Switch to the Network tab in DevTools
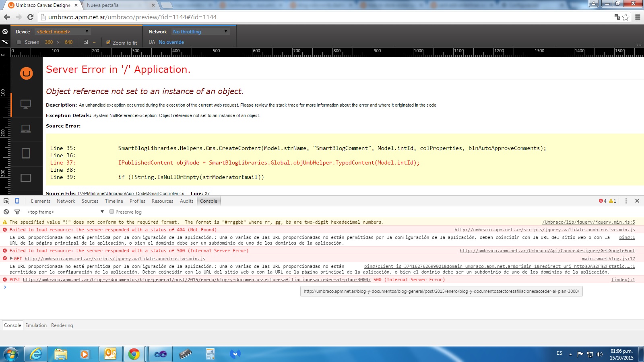 click(x=66, y=201)
